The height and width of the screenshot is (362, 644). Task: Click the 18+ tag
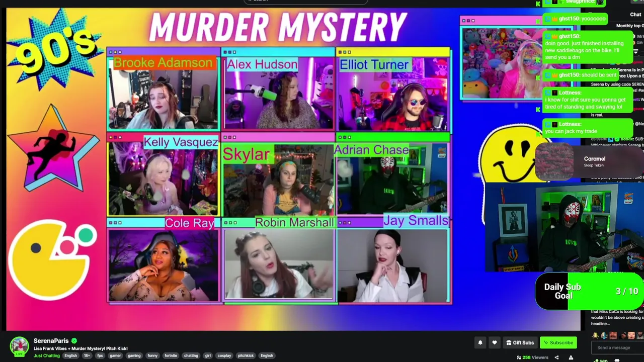(x=87, y=355)
